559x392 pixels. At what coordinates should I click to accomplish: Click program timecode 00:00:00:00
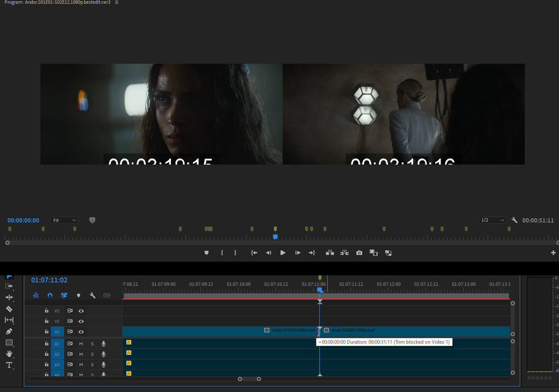tap(23, 220)
